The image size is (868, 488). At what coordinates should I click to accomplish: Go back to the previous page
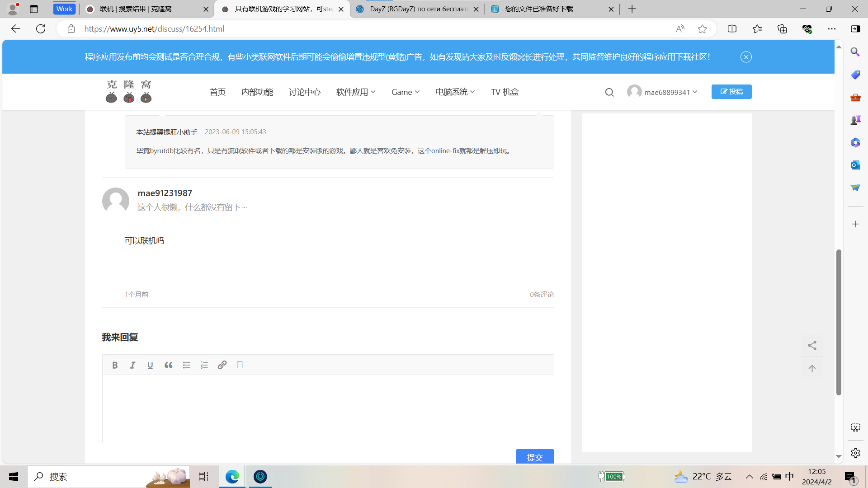(16, 29)
